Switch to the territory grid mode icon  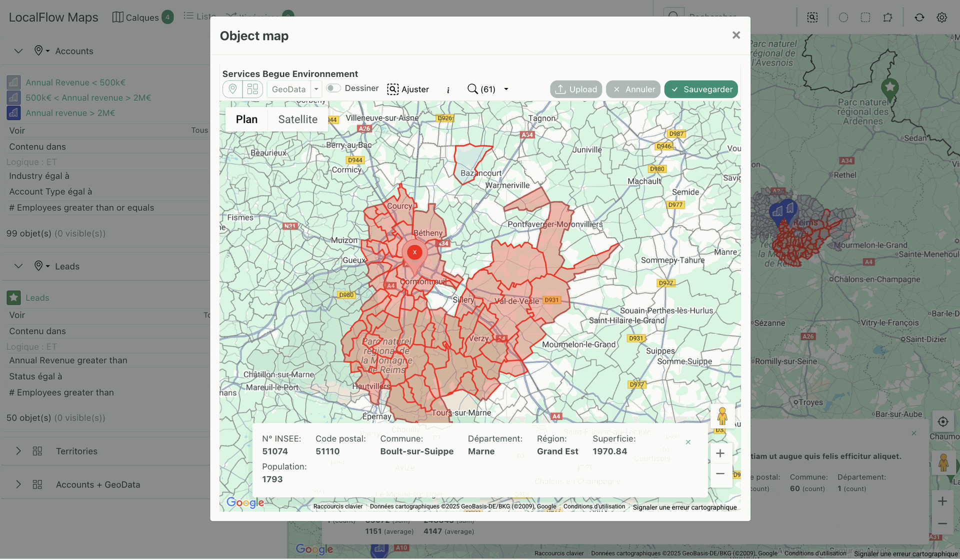tap(252, 89)
